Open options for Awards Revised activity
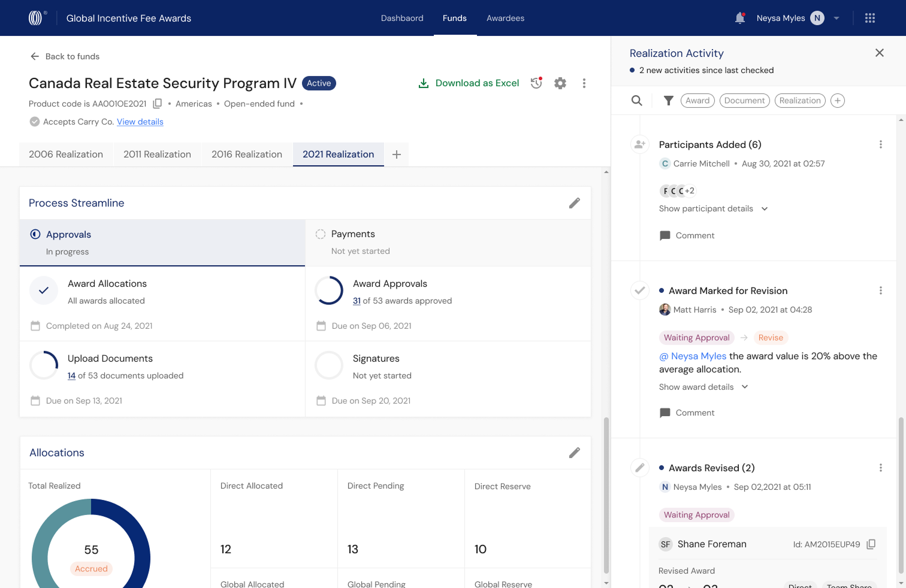The width and height of the screenshot is (906, 588). coord(881,468)
